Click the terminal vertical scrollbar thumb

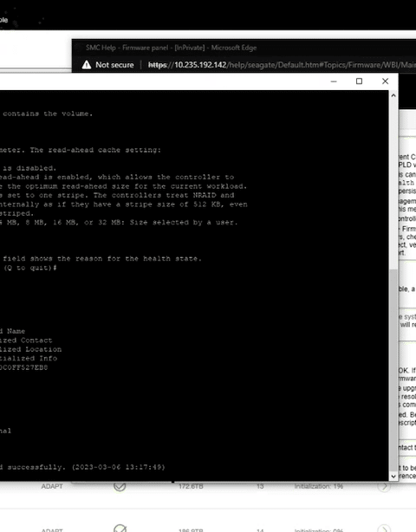(x=393, y=370)
